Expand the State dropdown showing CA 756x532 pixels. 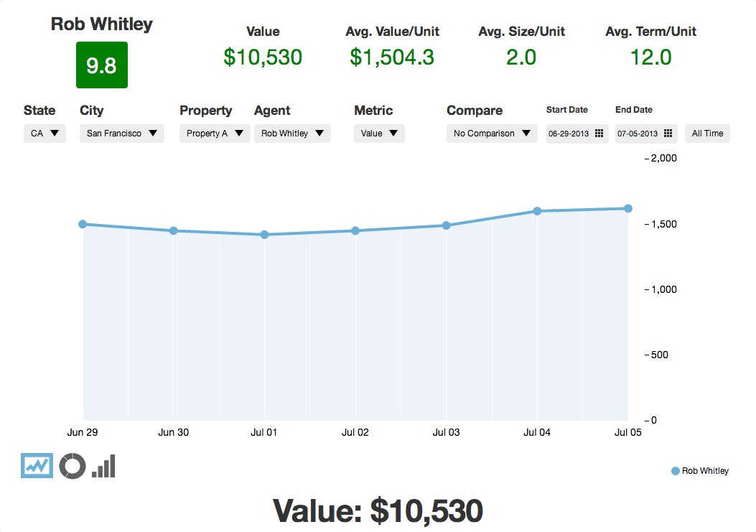click(x=45, y=134)
